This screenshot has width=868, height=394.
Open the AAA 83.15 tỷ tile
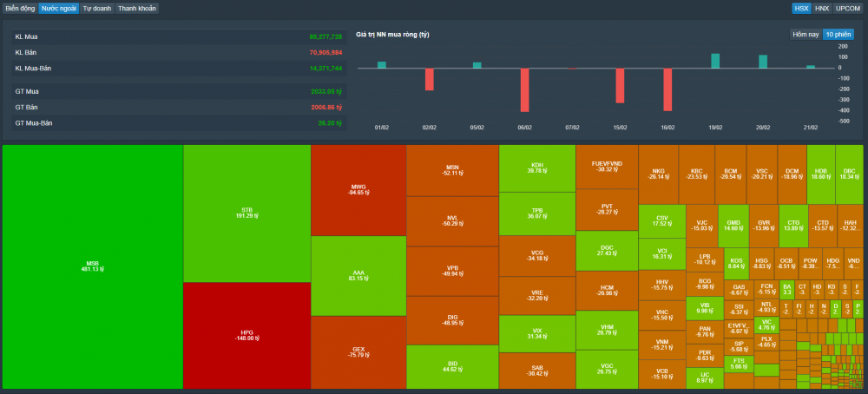click(x=358, y=276)
